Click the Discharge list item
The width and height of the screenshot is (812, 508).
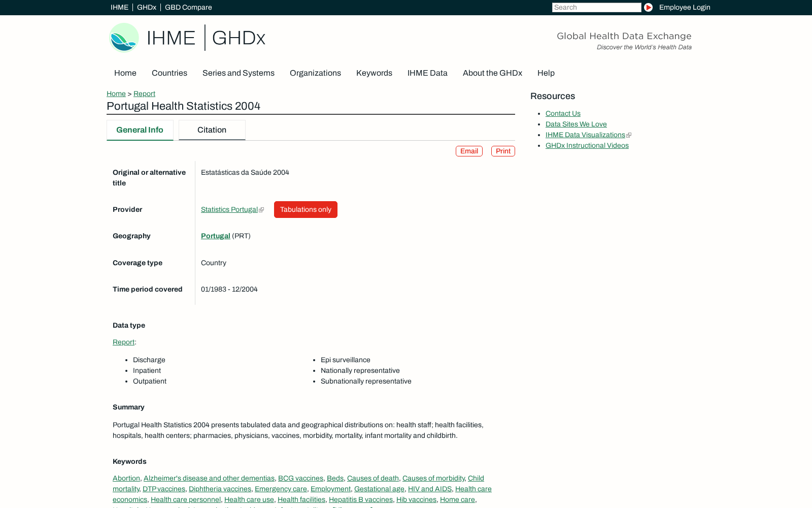(x=149, y=360)
